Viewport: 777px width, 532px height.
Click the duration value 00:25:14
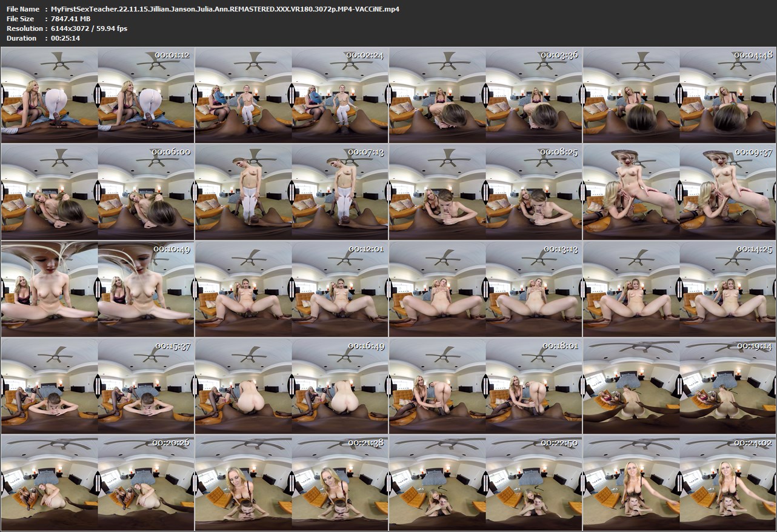pos(65,38)
